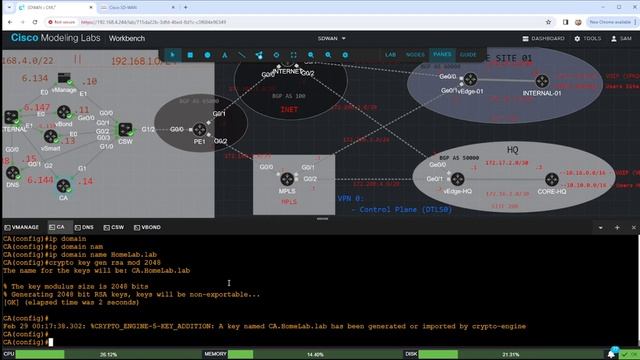Image resolution: width=640 pixels, height=360 pixels.
Task: Select the PE1 router node
Action: (x=200, y=130)
